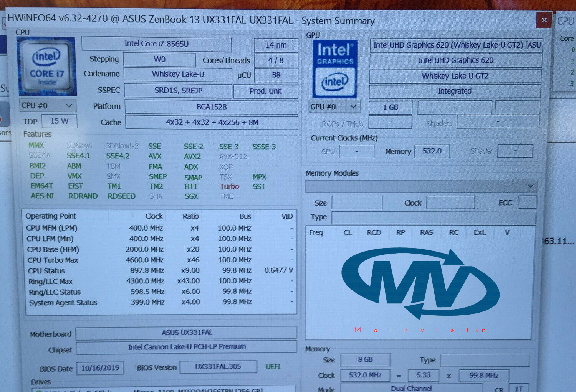Click the memory module Size input field
Viewport: 576px width, 392px height.
click(x=357, y=203)
